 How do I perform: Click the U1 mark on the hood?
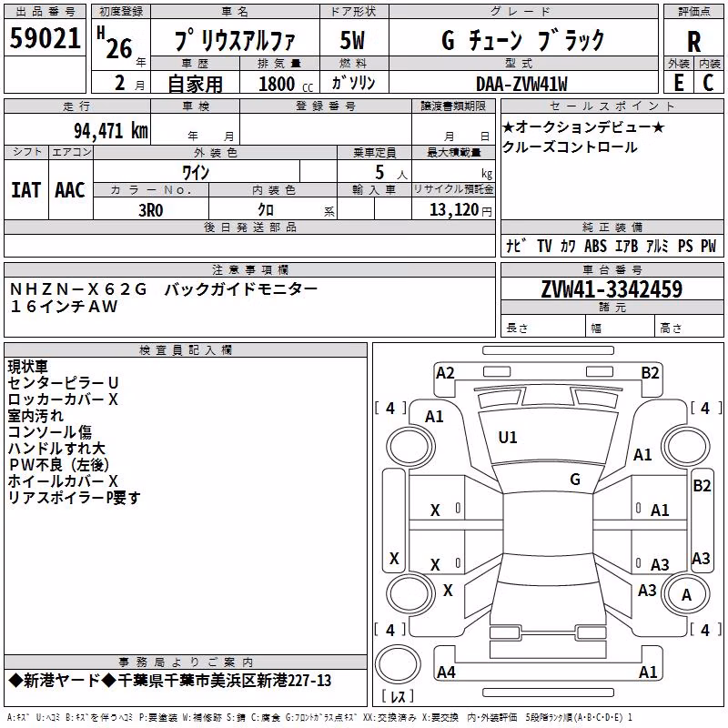508,438
